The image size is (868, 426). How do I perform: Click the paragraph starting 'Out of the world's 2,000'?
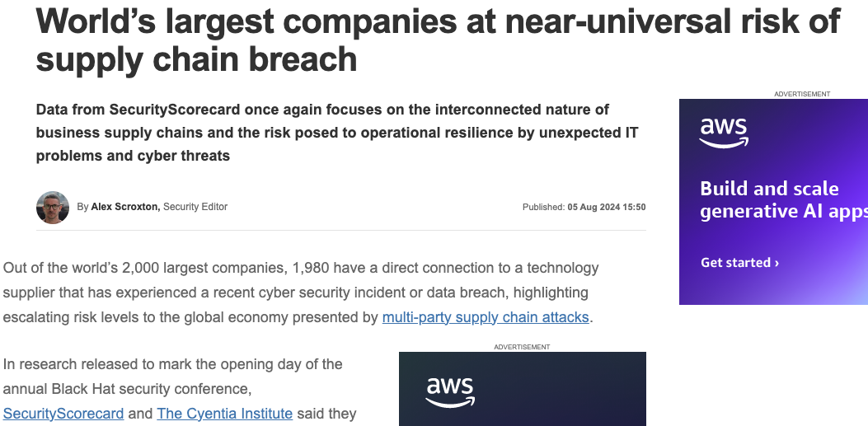(x=301, y=293)
